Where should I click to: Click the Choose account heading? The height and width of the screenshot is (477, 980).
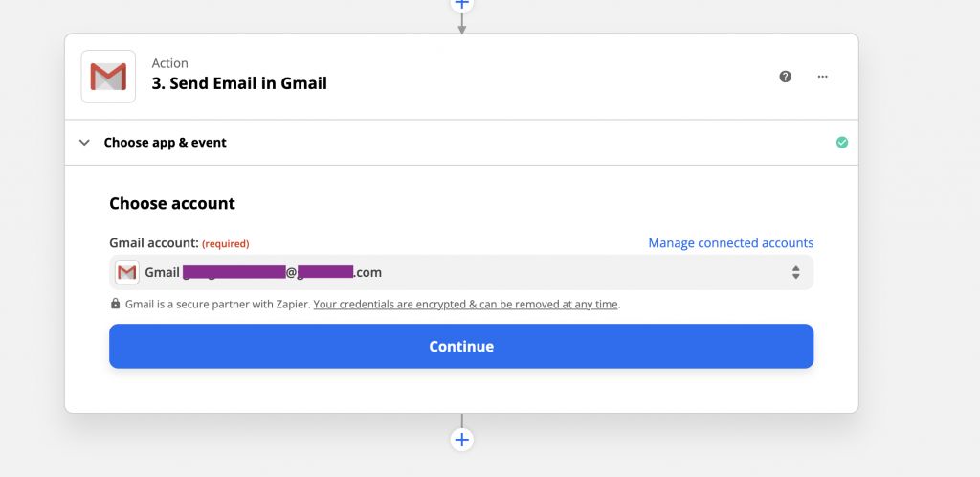pos(172,203)
